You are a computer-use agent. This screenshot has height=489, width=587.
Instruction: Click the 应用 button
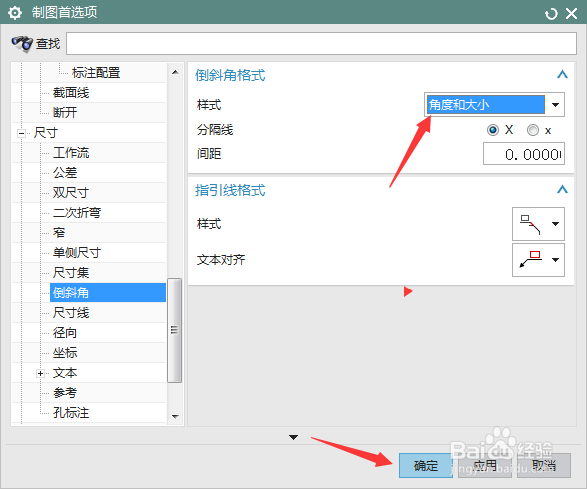click(485, 465)
